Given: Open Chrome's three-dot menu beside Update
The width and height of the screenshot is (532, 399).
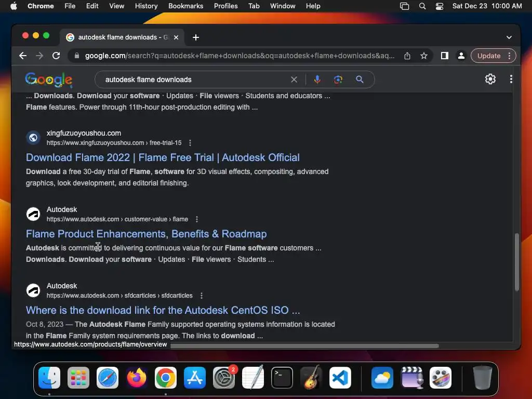Looking at the screenshot, I should click(509, 56).
